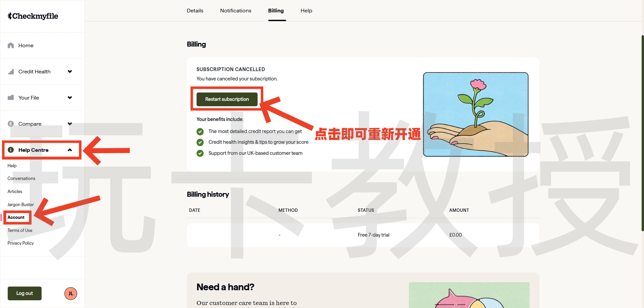Click the credit report benefit checkmark icon
This screenshot has height=308, width=644.
(x=200, y=131)
